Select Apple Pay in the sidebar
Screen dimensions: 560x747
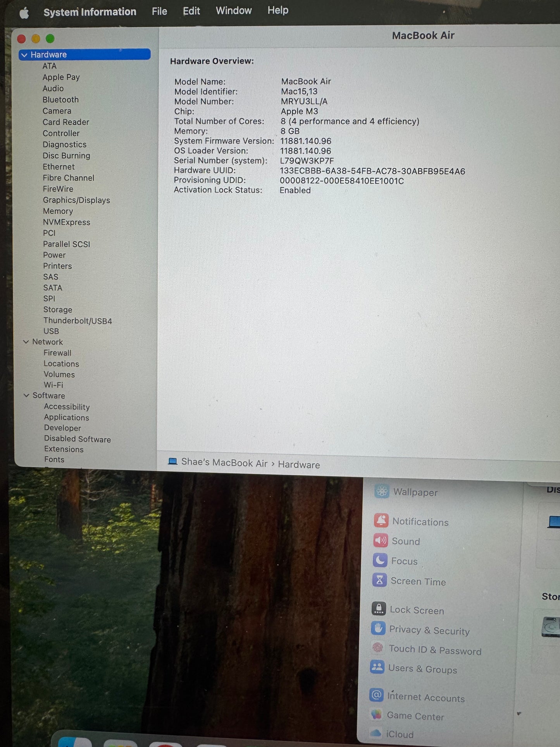[61, 77]
